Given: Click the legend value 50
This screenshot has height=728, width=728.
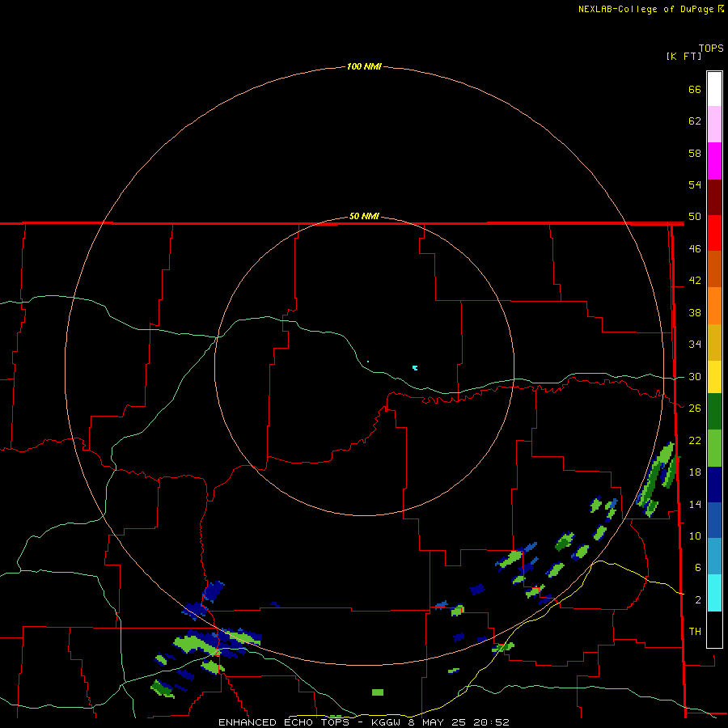Looking at the screenshot, I should pyautogui.click(x=695, y=217).
